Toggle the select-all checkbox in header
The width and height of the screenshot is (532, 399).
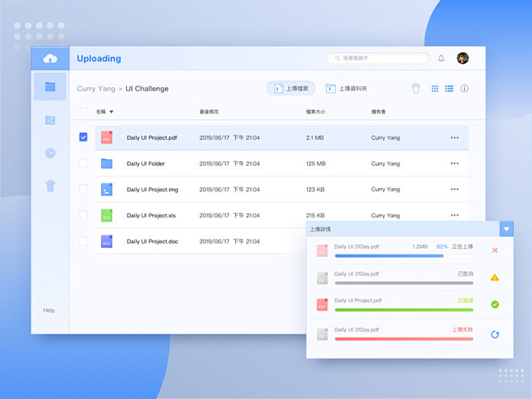click(83, 111)
